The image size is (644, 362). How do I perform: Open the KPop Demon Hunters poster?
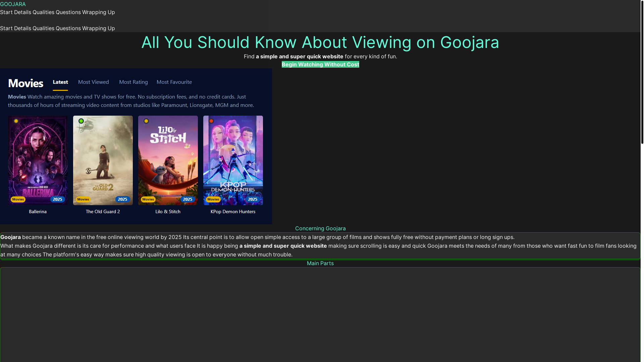pyautogui.click(x=233, y=160)
